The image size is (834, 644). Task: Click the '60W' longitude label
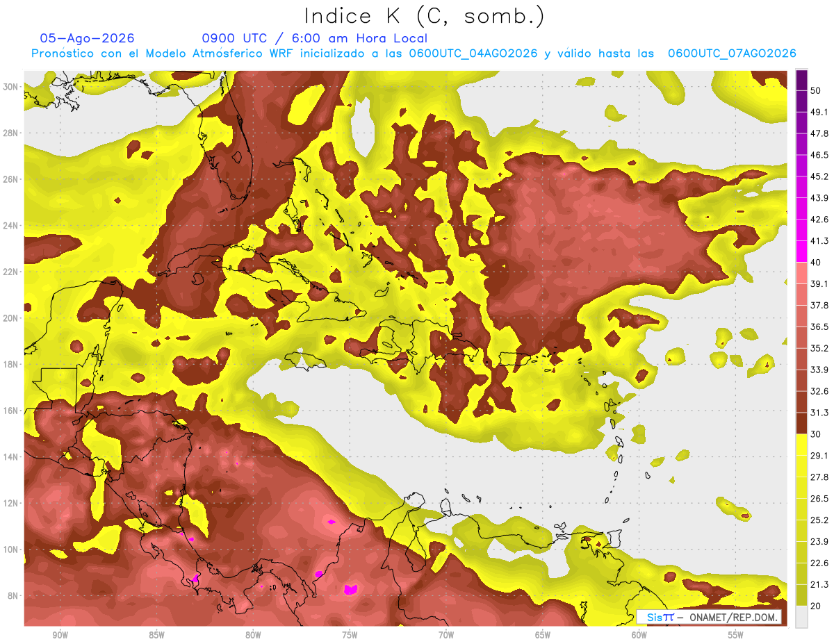(x=639, y=635)
